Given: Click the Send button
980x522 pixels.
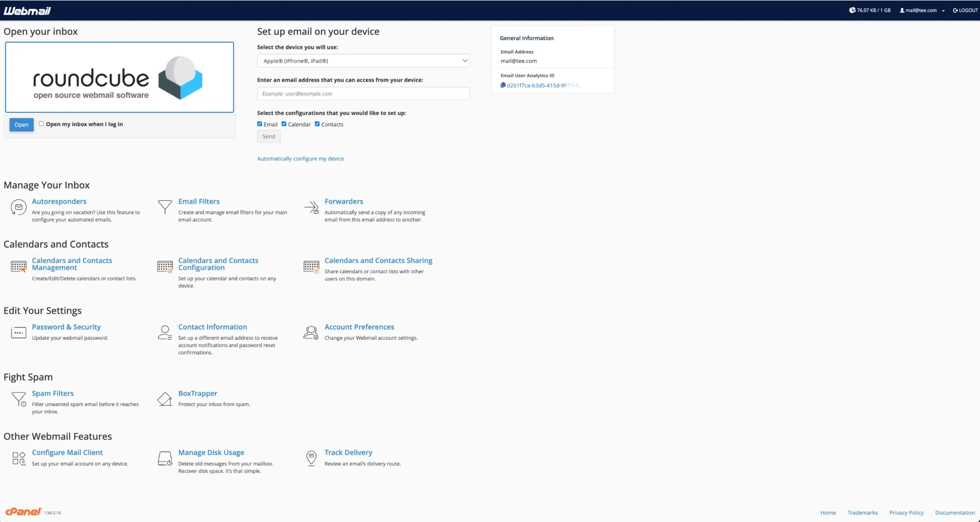Looking at the screenshot, I should 269,136.
